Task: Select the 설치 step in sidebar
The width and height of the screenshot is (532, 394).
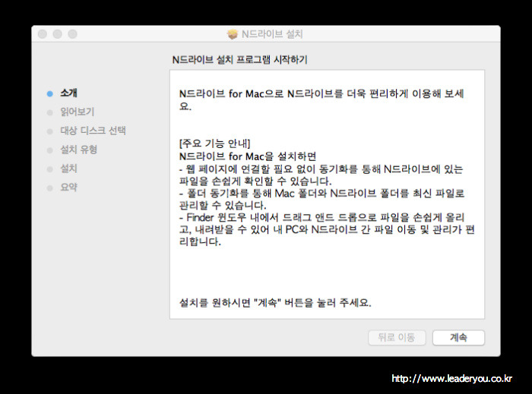Action: (x=68, y=169)
